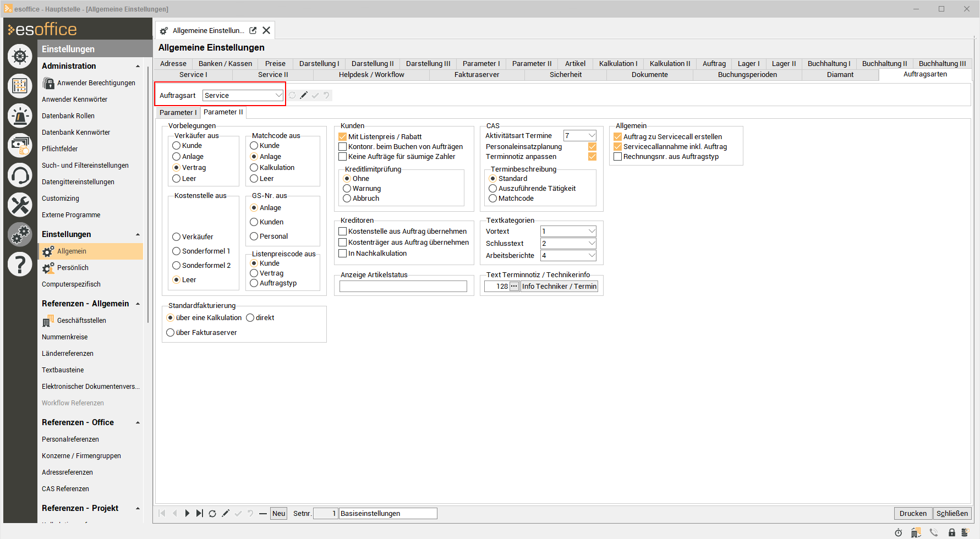The width and height of the screenshot is (980, 539).
Task: Open the alarm siren sidebar icon
Action: click(x=20, y=116)
